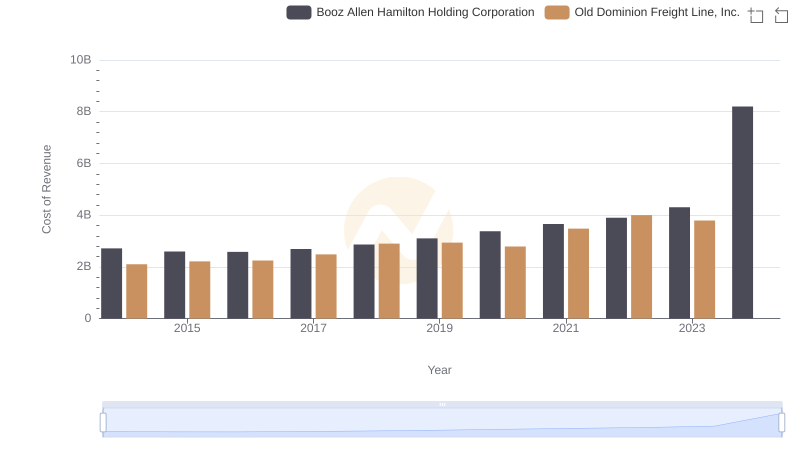Viewport: 800px width, 461px height.
Task: Toggle Booz Allen Hamilton legend entry
Action: pos(410,12)
